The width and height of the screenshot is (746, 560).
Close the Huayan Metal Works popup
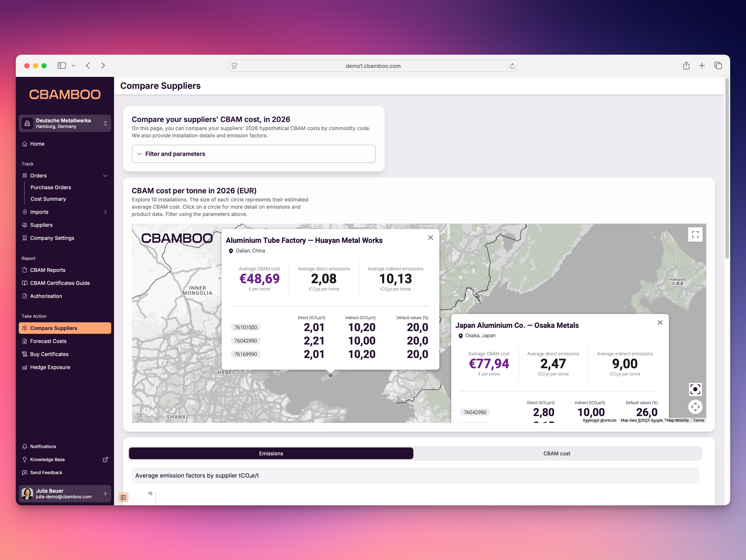pyautogui.click(x=430, y=237)
